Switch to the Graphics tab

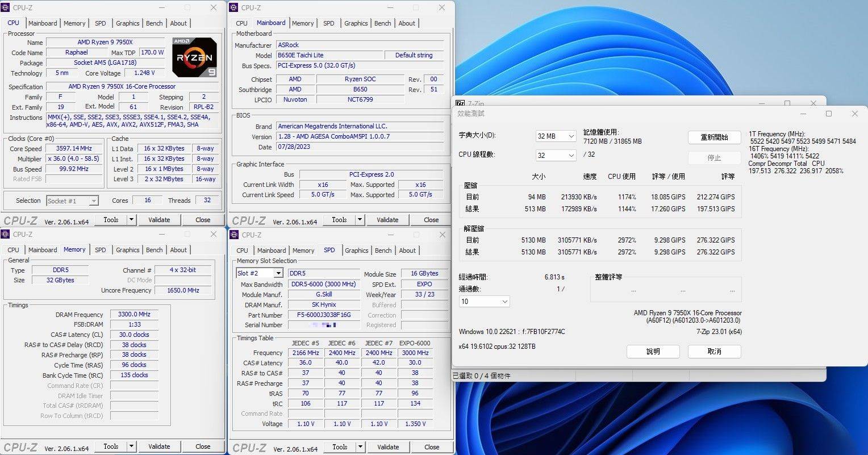[x=127, y=23]
